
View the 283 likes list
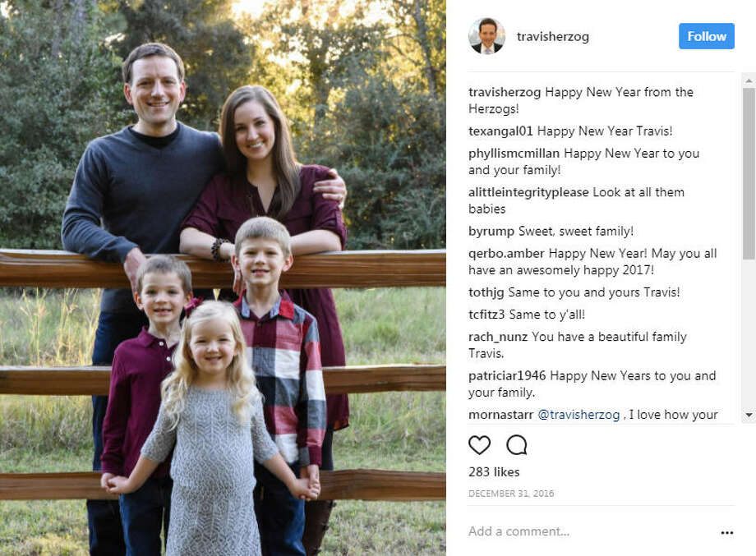pyautogui.click(x=494, y=472)
